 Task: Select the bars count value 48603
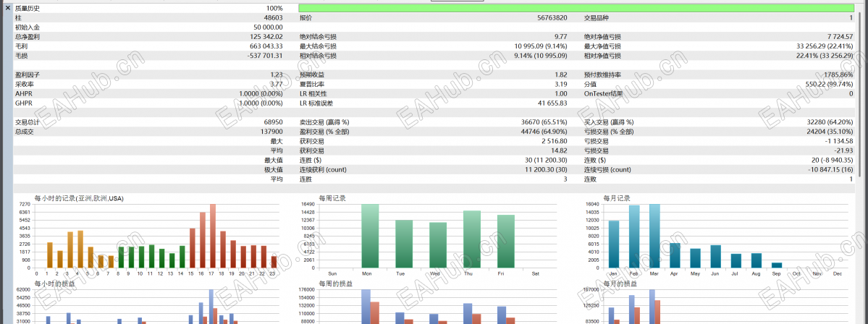click(x=274, y=17)
